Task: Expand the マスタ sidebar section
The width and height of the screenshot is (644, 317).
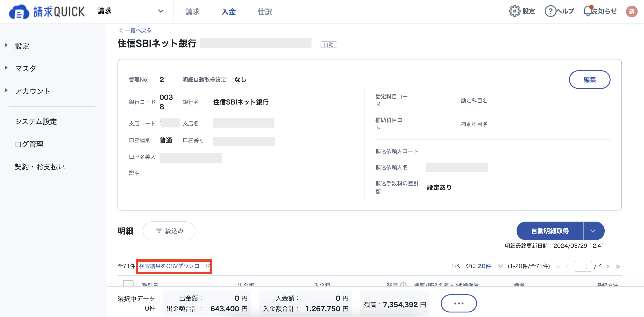Action: (x=7, y=68)
